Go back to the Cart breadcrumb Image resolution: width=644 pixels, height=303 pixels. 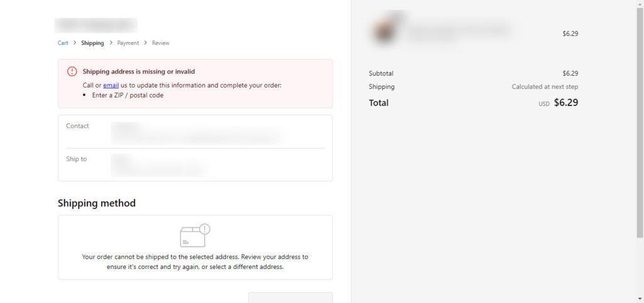click(63, 43)
